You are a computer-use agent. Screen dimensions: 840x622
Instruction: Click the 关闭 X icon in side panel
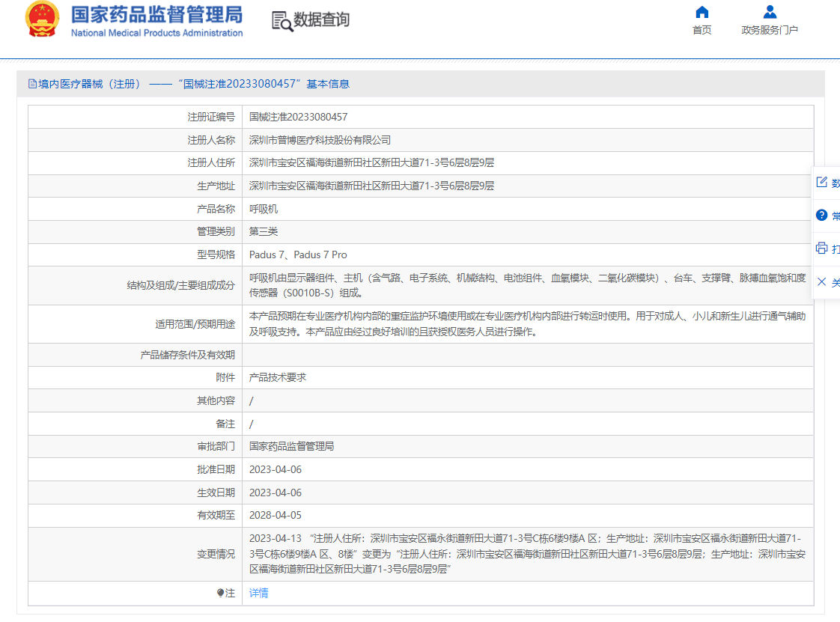(821, 283)
